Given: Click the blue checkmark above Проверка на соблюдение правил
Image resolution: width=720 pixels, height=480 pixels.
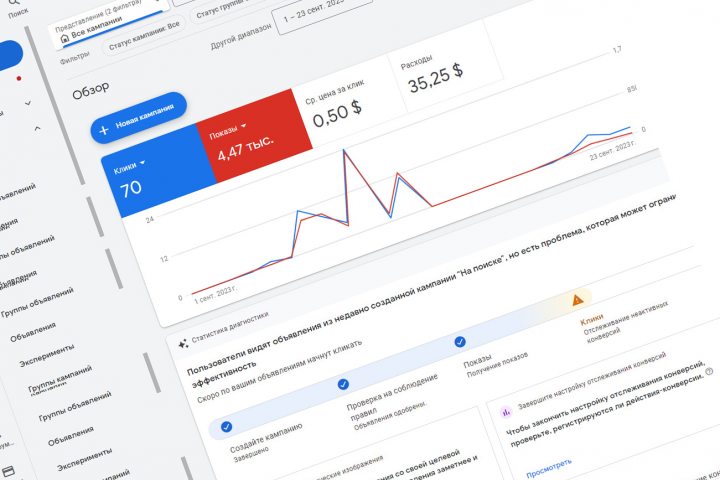Looking at the screenshot, I should (x=343, y=384).
